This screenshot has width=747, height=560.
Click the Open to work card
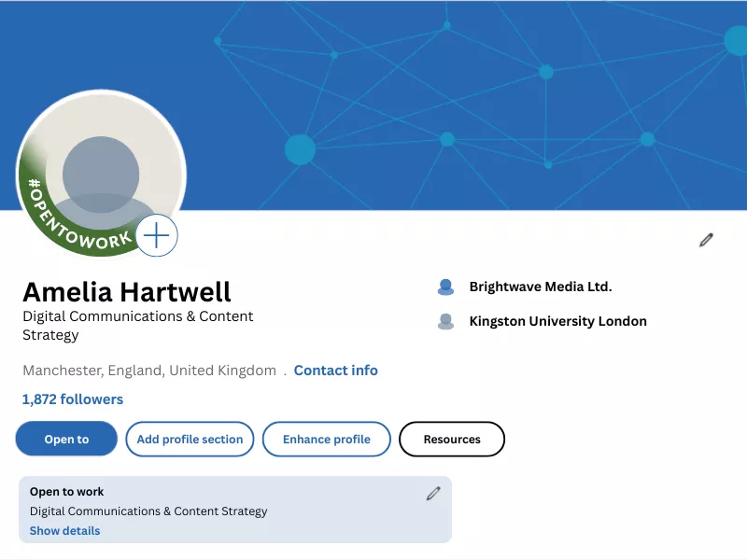click(x=233, y=509)
